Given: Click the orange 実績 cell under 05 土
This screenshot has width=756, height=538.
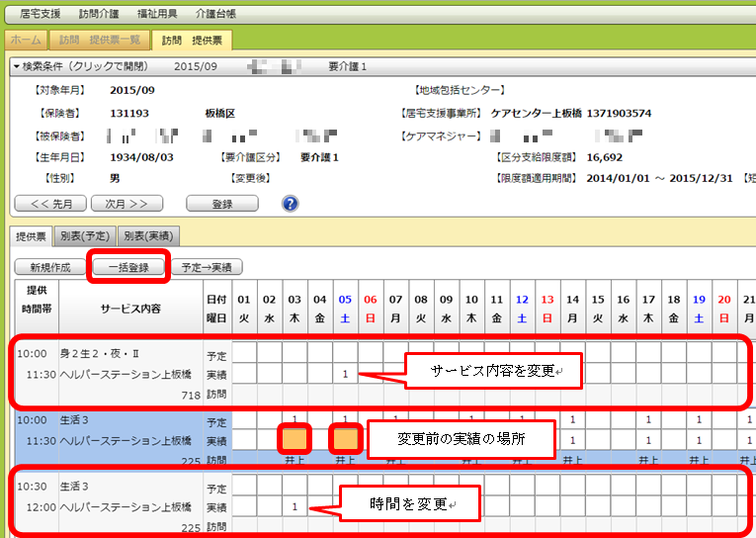Looking at the screenshot, I should pos(346,438).
